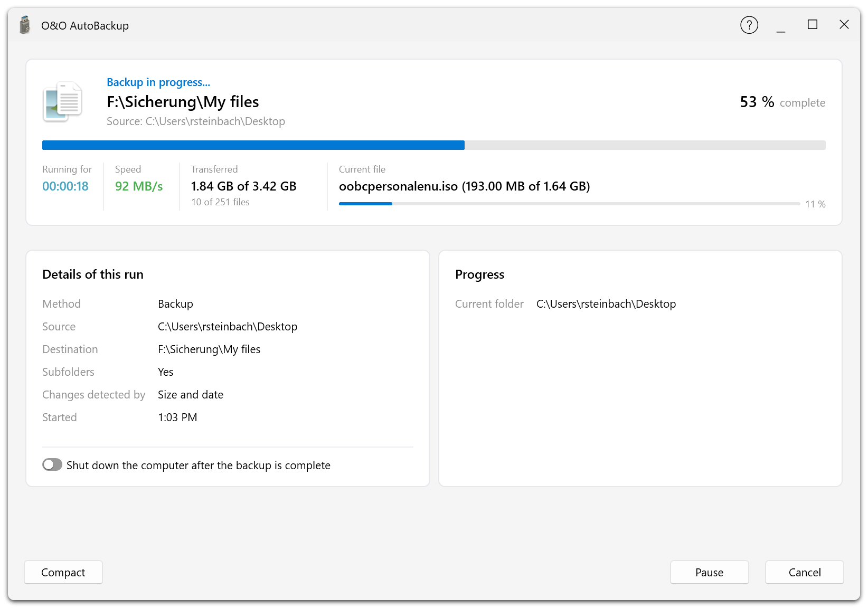The height and width of the screenshot is (608, 868).
Task: Select the 'F:\Sicherung\My files' heading
Action: coord(183,102)
